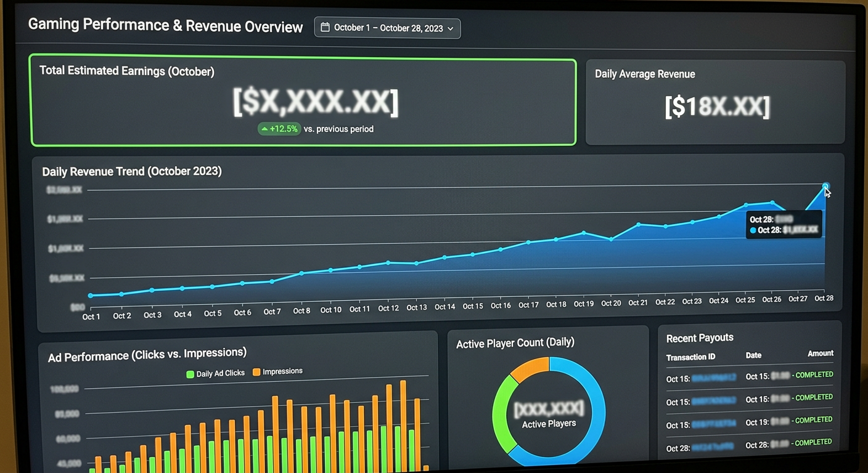Select the Total Estimated Earnings (October) heading

tap(127, 71)
